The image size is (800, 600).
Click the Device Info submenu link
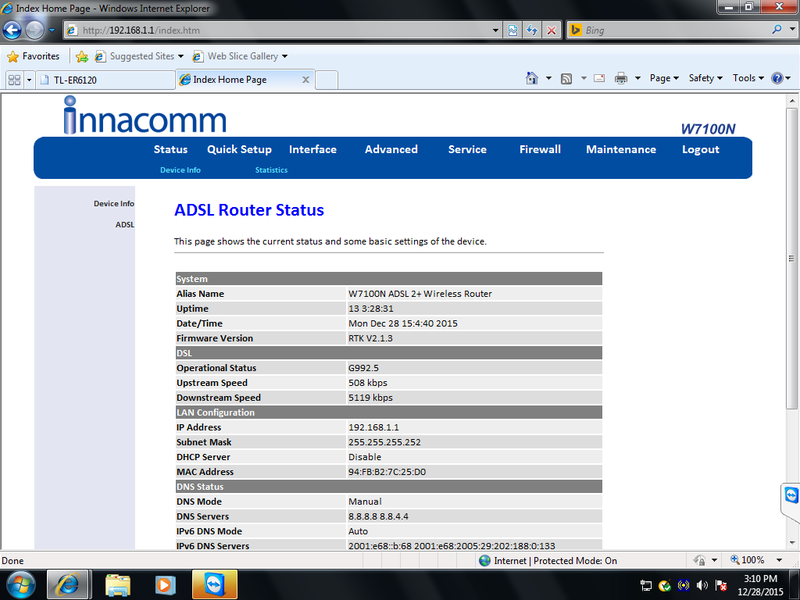180,170
